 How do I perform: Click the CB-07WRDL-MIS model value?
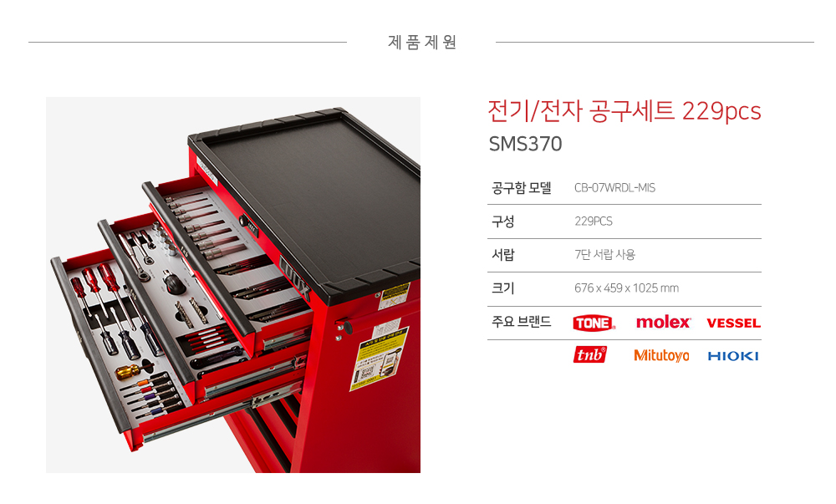pos(614,187)
